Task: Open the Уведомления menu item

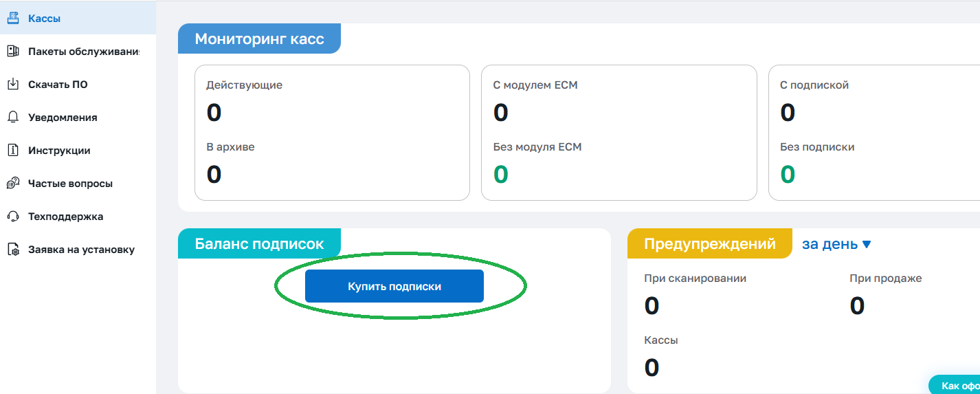Action: pyautogui.click(x=63, y=118)
